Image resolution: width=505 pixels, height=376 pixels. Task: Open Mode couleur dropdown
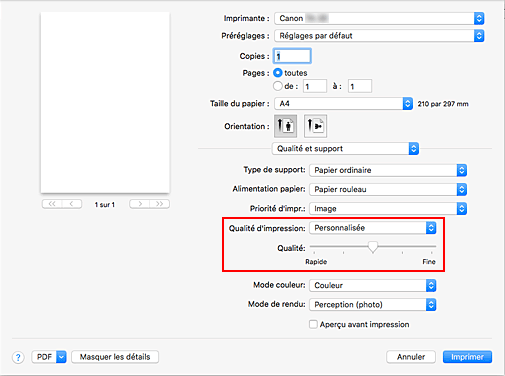[x=373, y=285]
